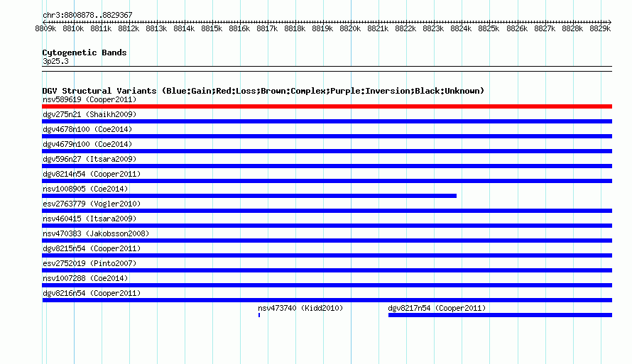632x364 pixels.
Task: Select the dgv8214n54 (Cooper2011) label
Action: pyautogui.click(x=92, y=174)
